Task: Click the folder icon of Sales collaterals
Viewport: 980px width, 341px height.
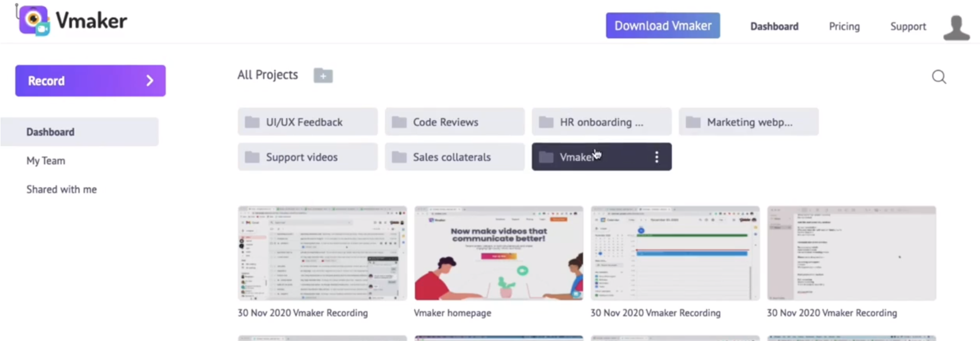Action: tap(399, 157)
